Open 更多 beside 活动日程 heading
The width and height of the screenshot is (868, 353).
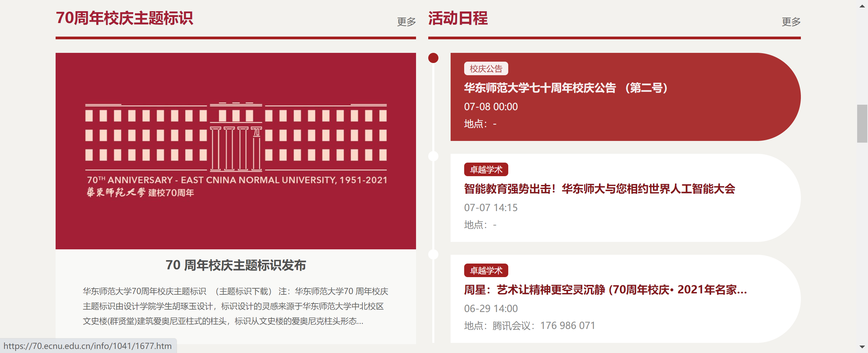click(x=791, y=22)
